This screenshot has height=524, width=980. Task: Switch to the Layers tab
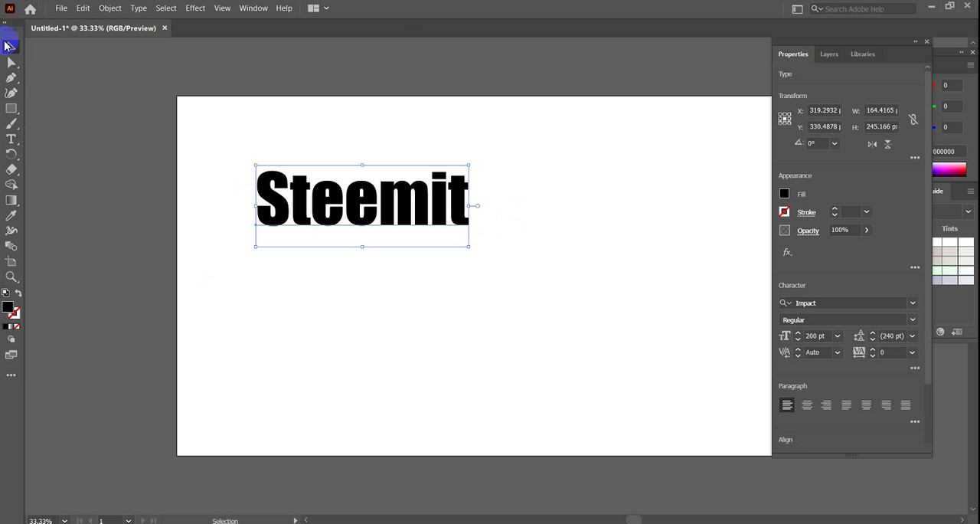829,54
